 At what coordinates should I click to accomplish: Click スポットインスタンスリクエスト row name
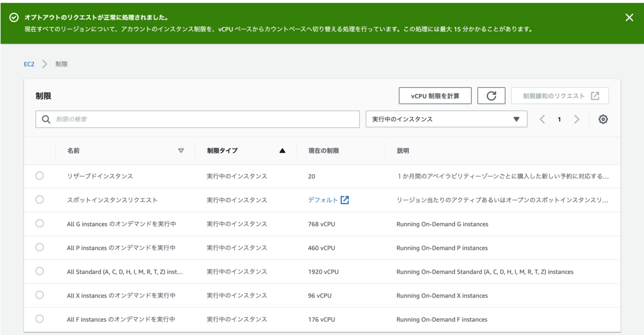click(x=112, y=200)
